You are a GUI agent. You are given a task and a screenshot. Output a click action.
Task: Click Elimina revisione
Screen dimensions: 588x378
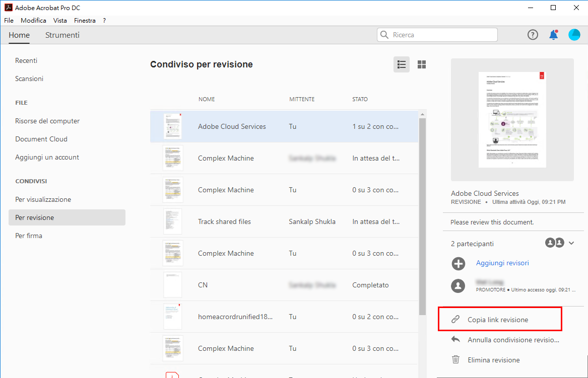click(493, 360)
